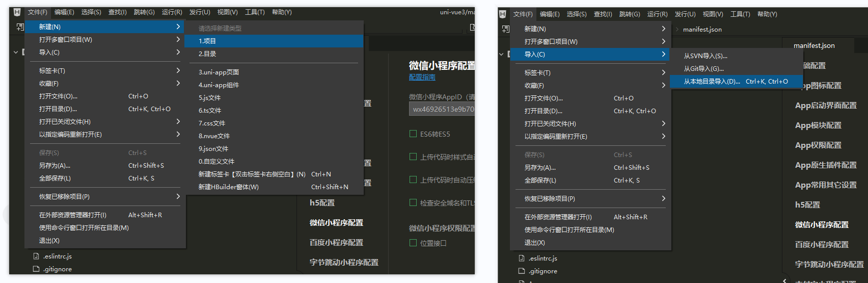
Task: Check 上传代码时自动压缩 option
Action: 413,179
